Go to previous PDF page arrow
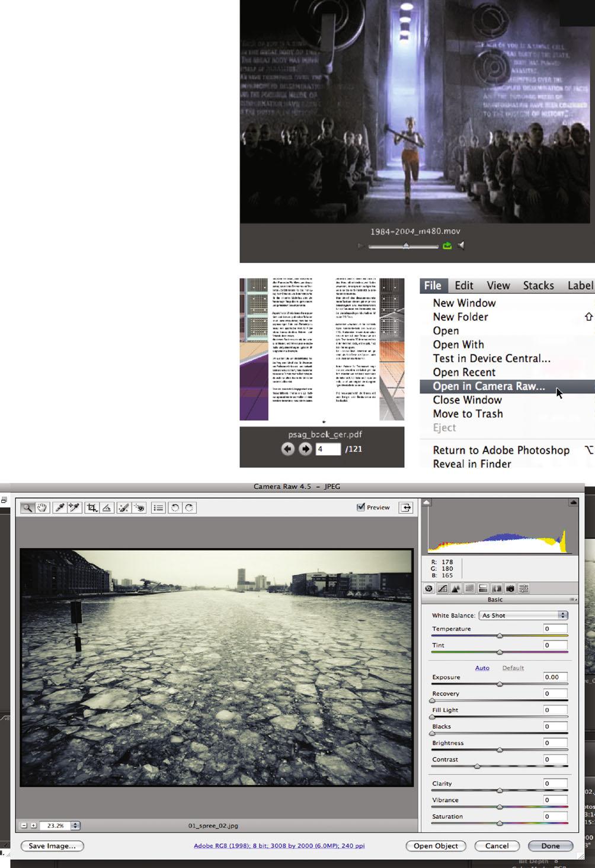595x868 pixels. 288,449
